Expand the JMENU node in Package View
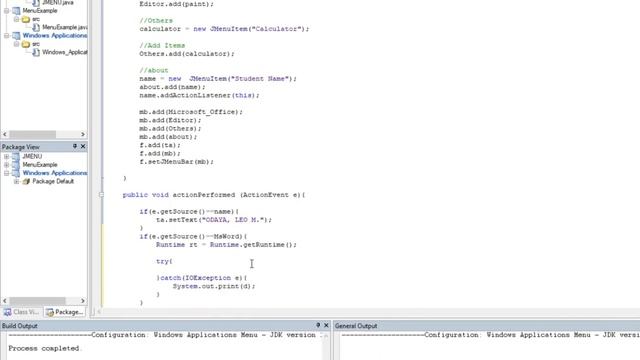Image resolution: width=640 pixels, height=360 pixels. pyautogui.click(x=7, y=156)
